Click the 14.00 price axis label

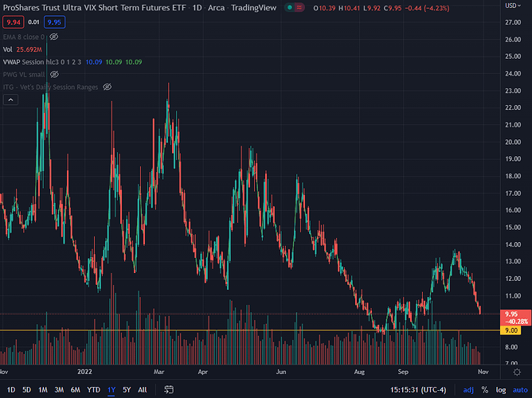[513, 244]
